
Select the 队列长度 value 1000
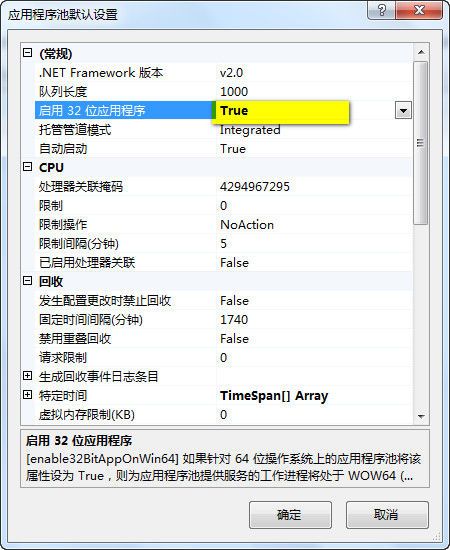(x=234, y=92)
